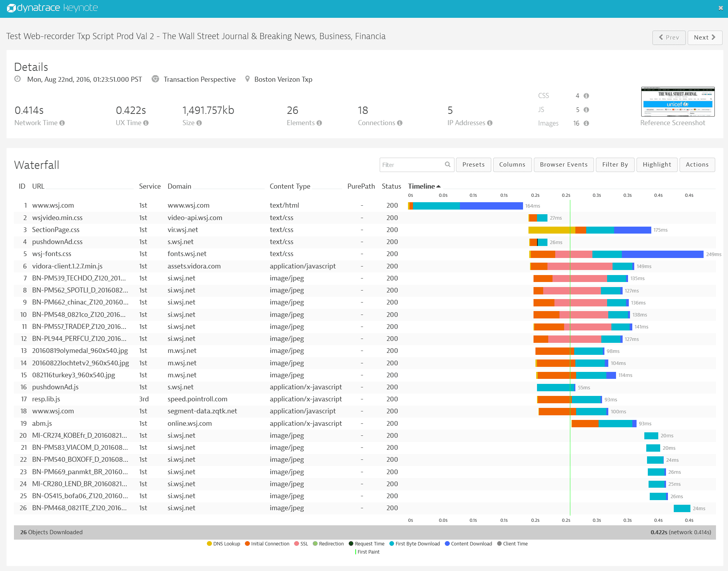Click the Dynatrace Keynote logo
Image resolution: width=728 pixels, height=571 pixels.
pyautogui.click(x=52, y=8)
